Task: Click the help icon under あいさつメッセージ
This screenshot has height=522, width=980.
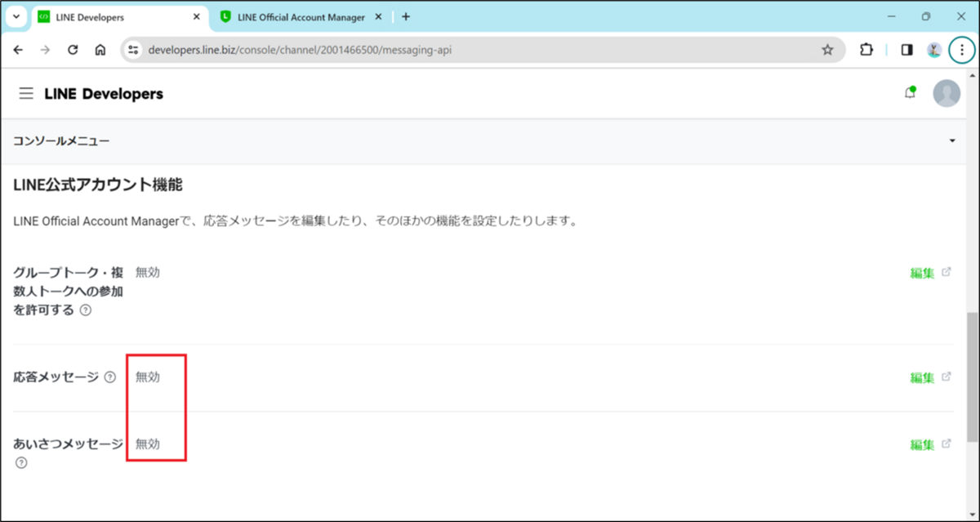Action: pos(21,463)
